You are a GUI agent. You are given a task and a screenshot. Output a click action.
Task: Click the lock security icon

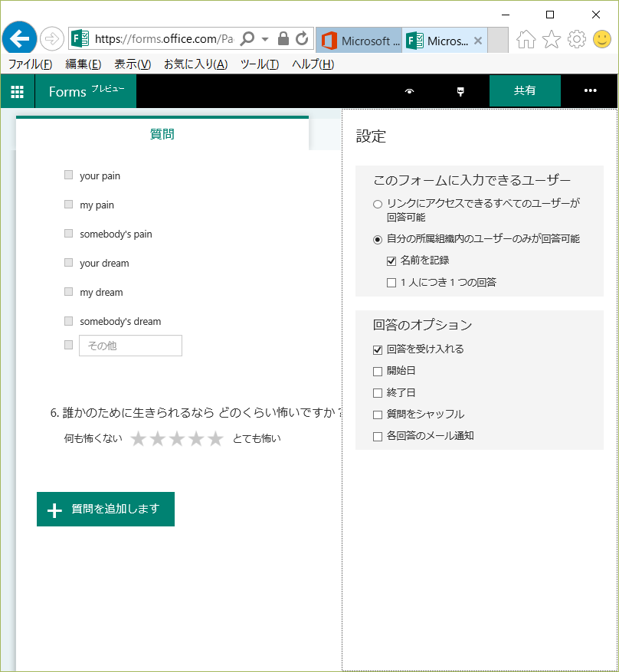(283, 38)
